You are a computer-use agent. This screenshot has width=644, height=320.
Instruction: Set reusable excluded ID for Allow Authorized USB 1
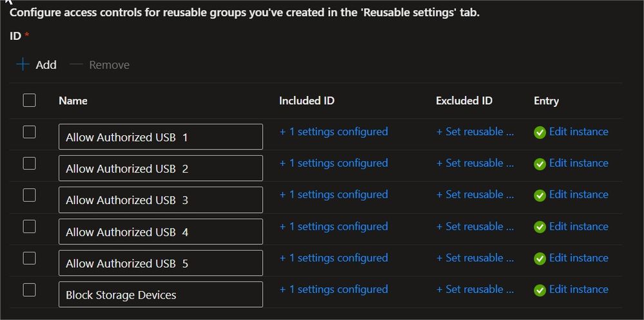(x=475, y=131)
